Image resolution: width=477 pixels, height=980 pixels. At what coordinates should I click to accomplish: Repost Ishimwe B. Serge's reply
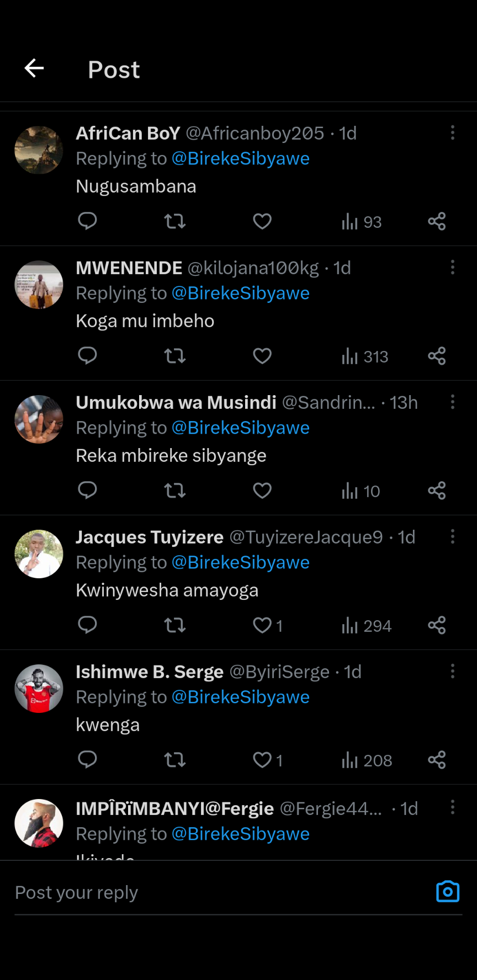click(174, 760)
